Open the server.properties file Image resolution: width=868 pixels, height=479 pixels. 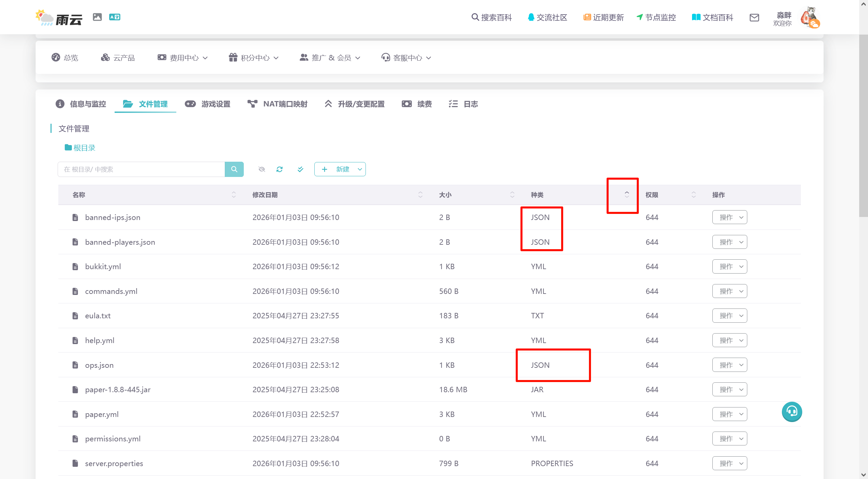coord(114,463)
